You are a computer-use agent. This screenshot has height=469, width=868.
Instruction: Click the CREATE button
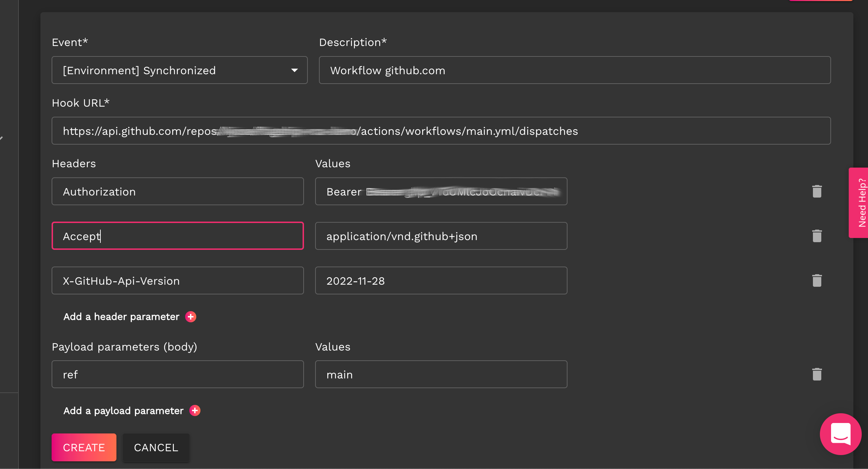84,447
